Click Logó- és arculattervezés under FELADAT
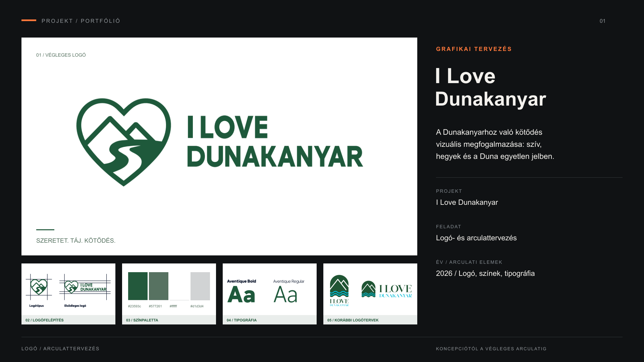644x362 pixels. click(x=476, y=238)
